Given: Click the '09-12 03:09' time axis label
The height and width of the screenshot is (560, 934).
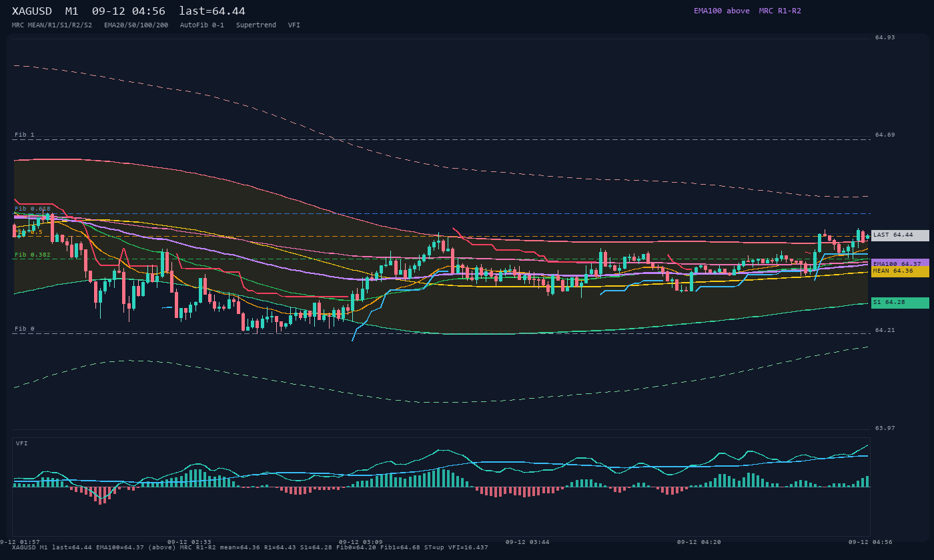Looking at the screenshot, I should (360, 542).
